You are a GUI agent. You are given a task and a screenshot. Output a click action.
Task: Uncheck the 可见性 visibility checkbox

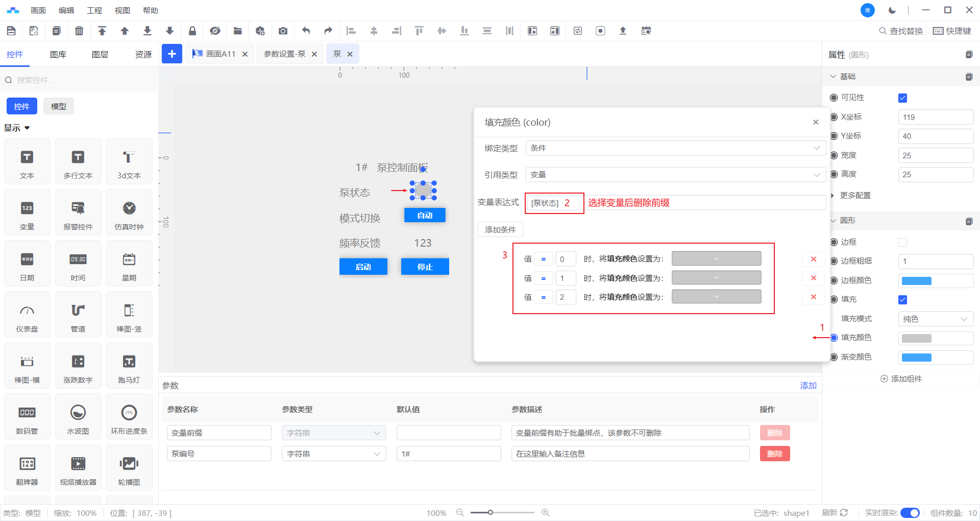pos(902,98)
